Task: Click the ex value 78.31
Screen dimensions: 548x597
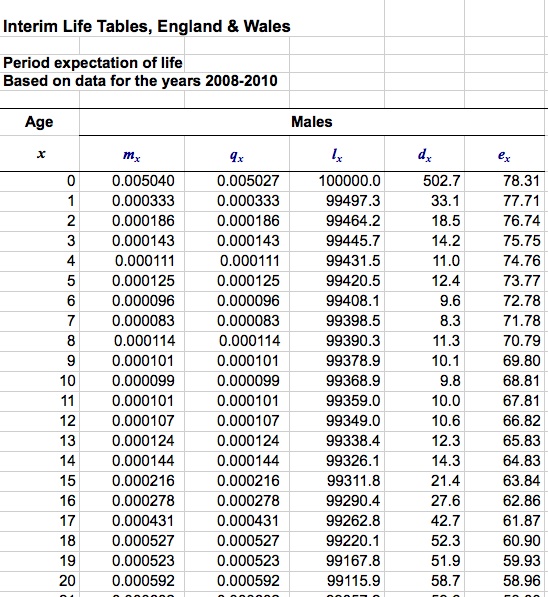Action: point(521,180)
